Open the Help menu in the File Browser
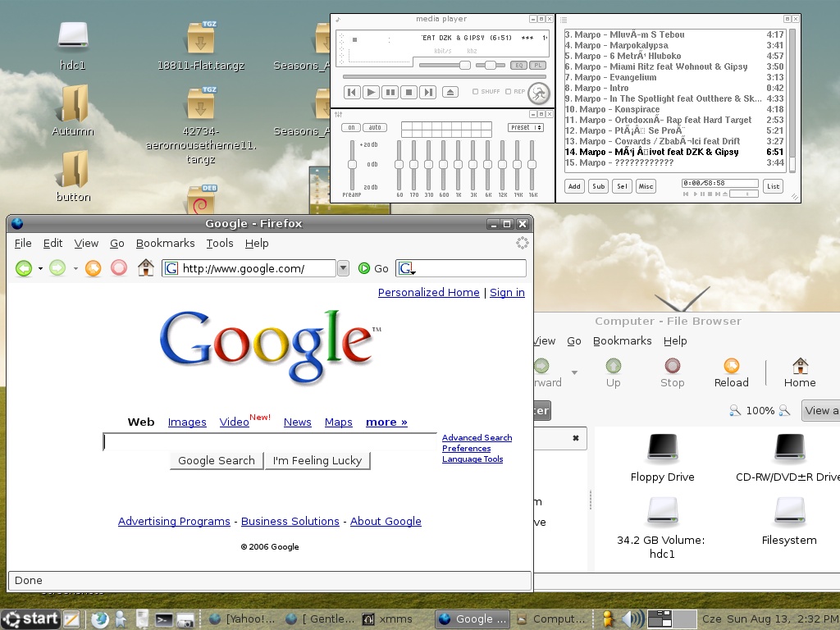 (x=675, y=340)
